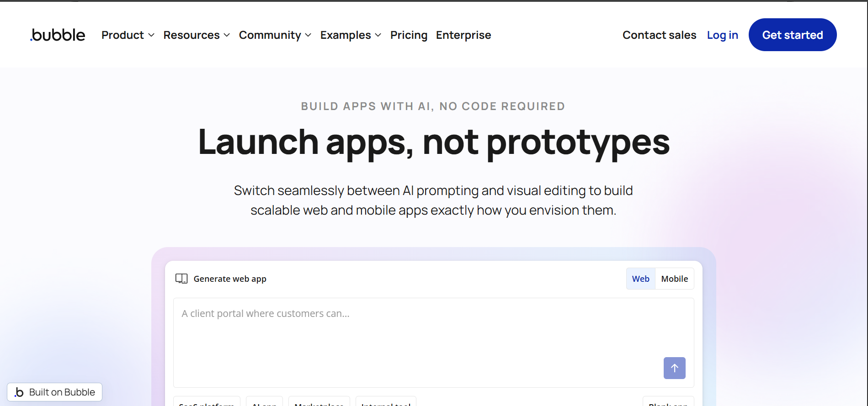
Task: Focus the app description prompt field
Action: pyautogui.click(x=433, y=343)
